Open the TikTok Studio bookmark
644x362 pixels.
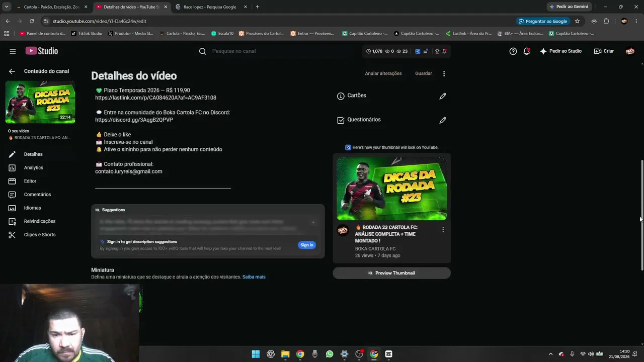coord(87,34)
